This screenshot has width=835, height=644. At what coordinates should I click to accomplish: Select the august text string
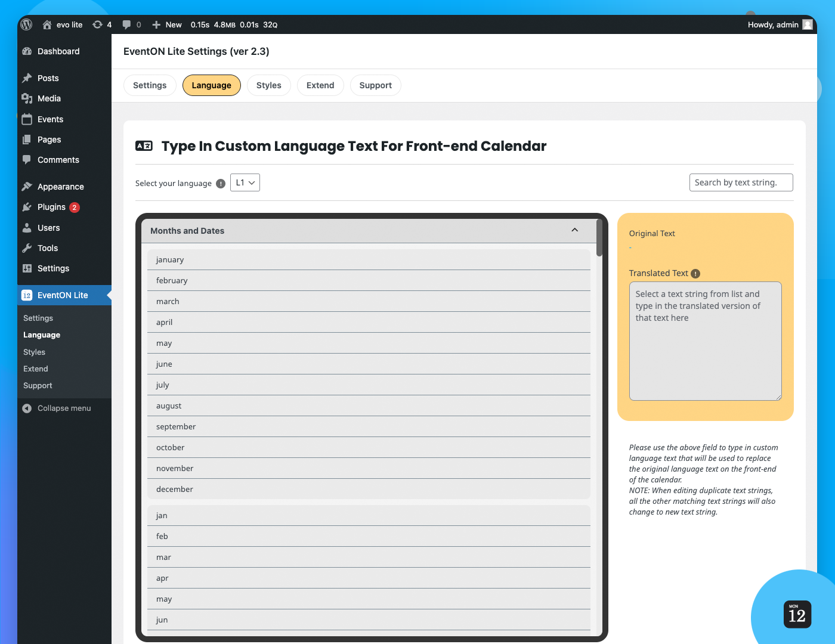[x=369, y=405]
